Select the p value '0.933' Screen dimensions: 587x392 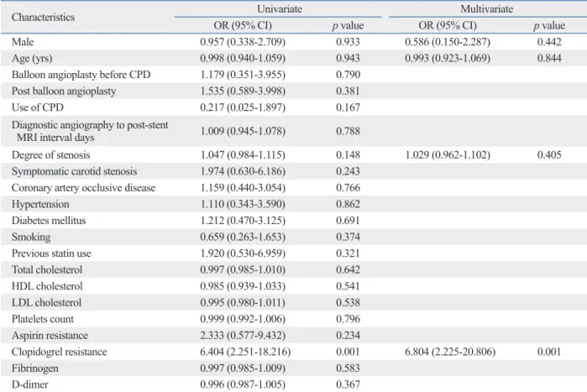pos(348,42)
